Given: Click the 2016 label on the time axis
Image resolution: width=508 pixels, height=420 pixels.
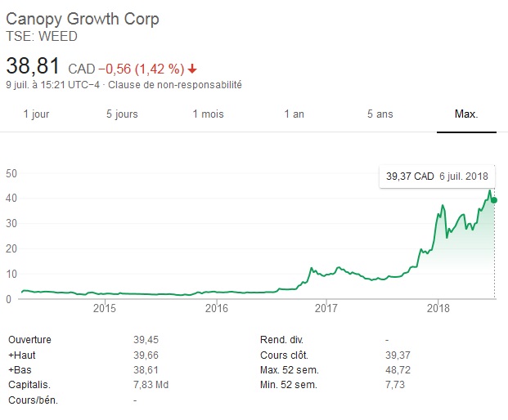Looking at the screenshot, I should click(x=216, y=308).
